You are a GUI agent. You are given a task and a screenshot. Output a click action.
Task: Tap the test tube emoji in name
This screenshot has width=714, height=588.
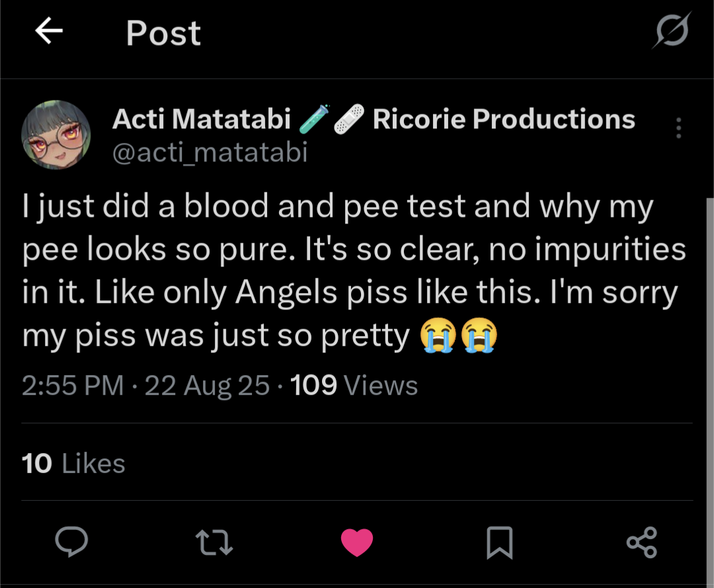pos(313,120)
